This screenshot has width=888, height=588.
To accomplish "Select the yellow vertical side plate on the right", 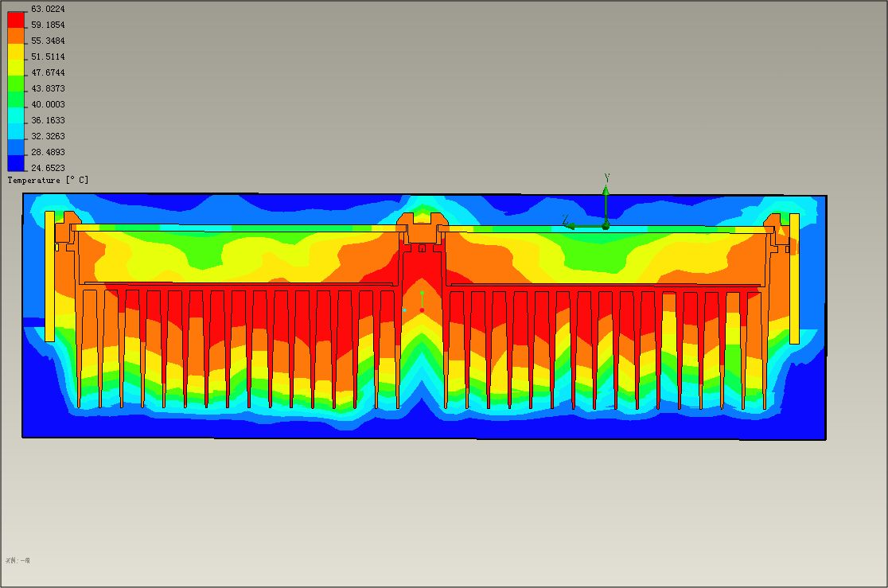I will [794, 278].
